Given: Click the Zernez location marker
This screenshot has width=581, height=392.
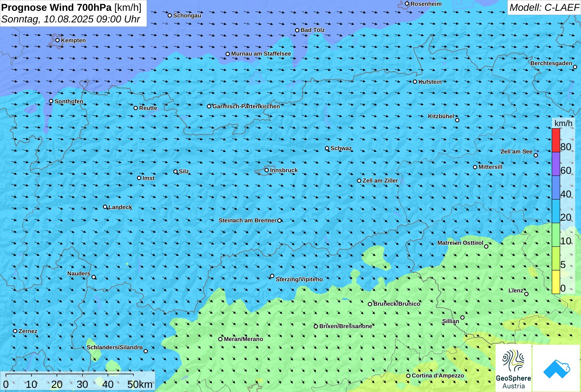Looking at the screenshot, I should point(15,331).
